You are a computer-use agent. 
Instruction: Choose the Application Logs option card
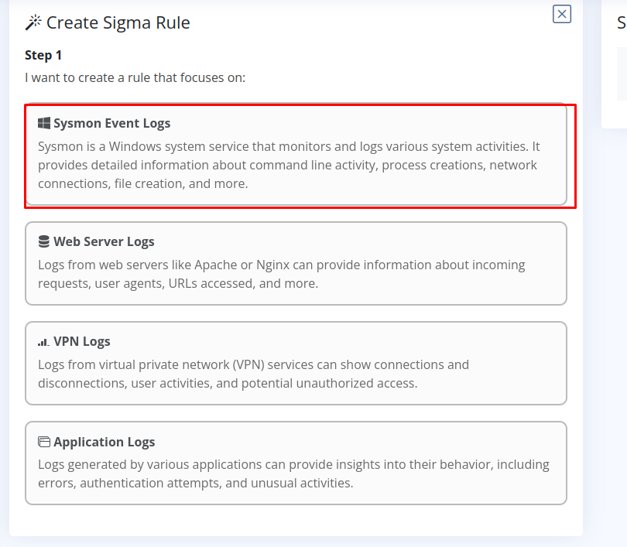296,463
